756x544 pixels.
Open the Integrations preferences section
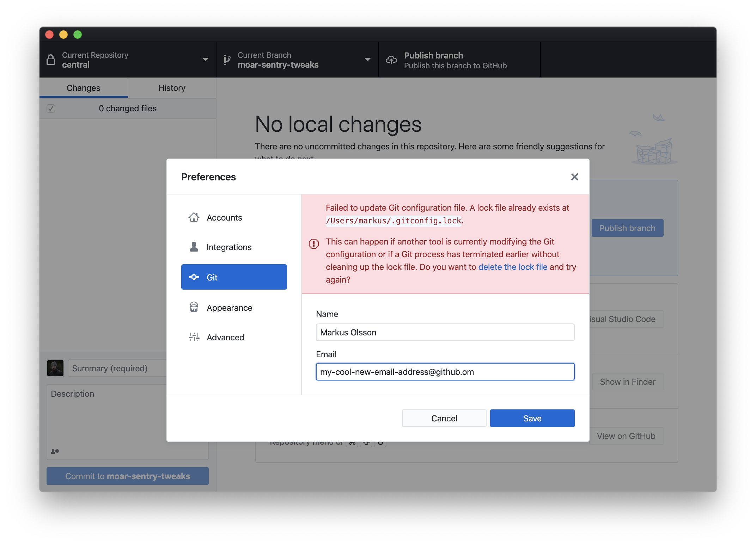[x=234, y=247]
